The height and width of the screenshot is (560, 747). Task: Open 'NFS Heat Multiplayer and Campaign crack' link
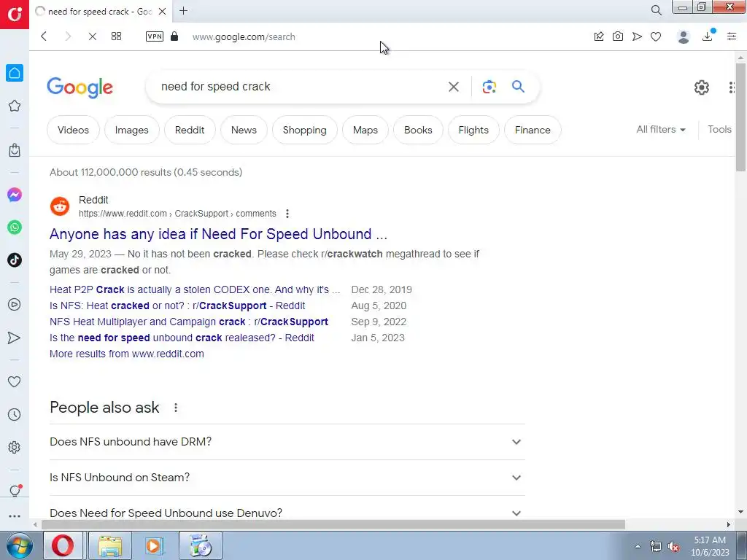click(x=189, y=322)
